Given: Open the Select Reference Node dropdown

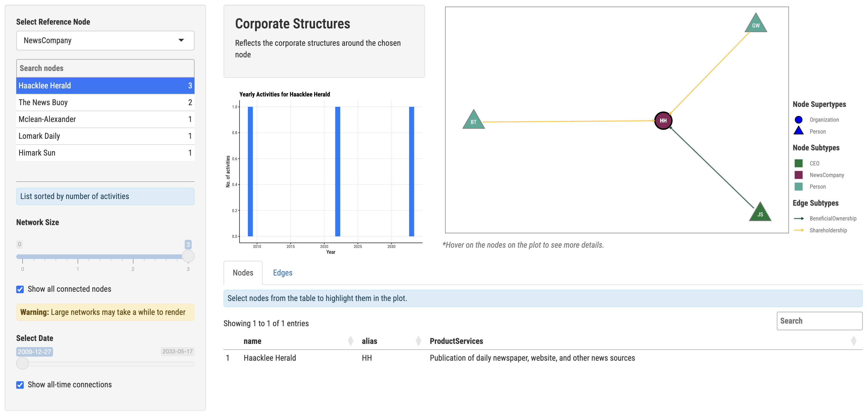Looking at the screenshot, I should pyautogui.click(x=105, y=41).
